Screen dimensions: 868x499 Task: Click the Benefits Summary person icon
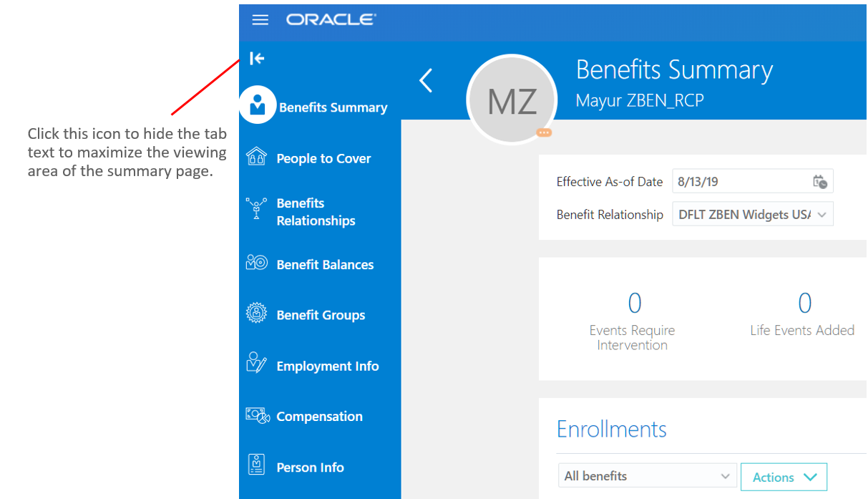coord(258,105)
